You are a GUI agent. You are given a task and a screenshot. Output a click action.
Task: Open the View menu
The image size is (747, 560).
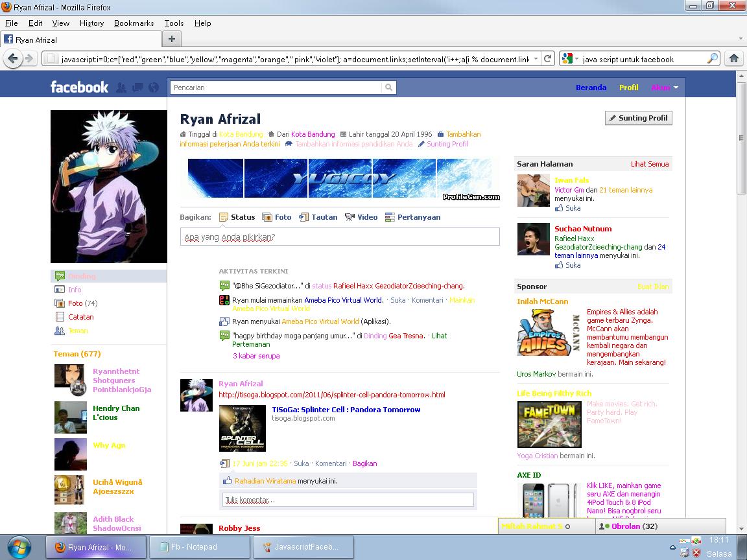pos(61,23)
